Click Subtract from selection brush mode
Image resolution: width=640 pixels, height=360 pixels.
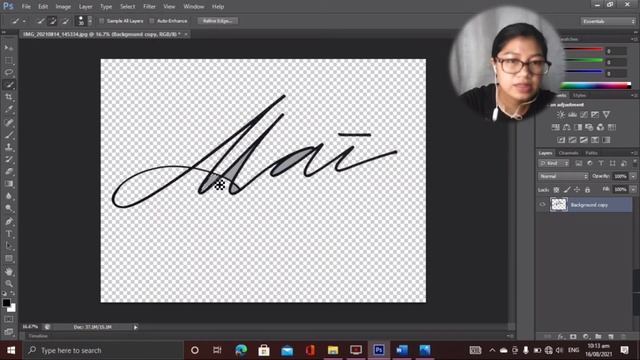click(x=65, y=21)
